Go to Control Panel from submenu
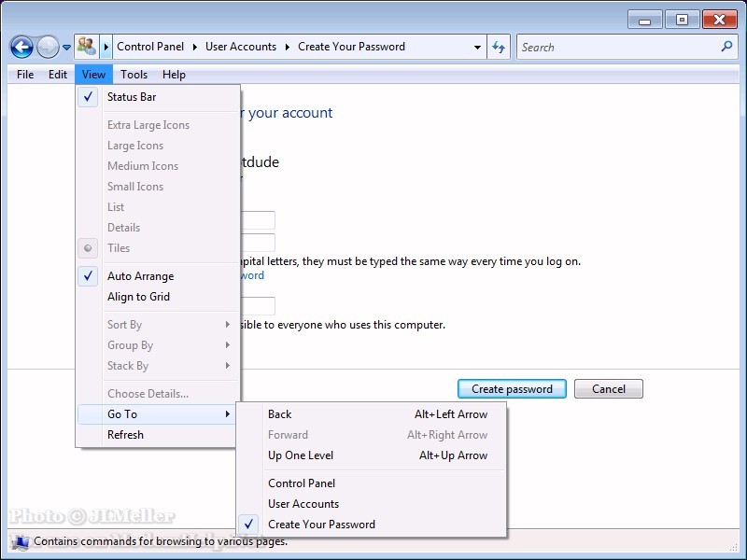This screenshot has width=747, height=560. (302, 483)
